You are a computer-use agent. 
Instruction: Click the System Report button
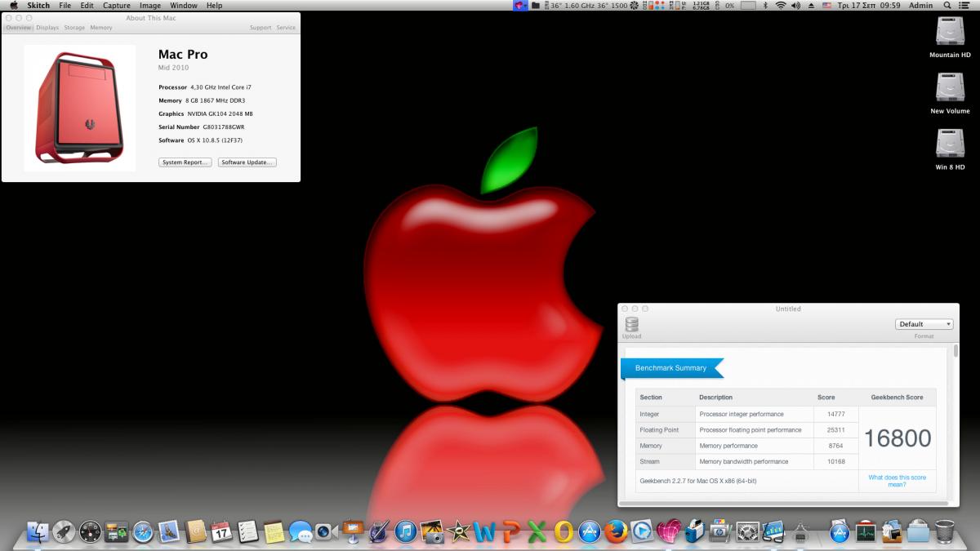click(x=185, y=162)
